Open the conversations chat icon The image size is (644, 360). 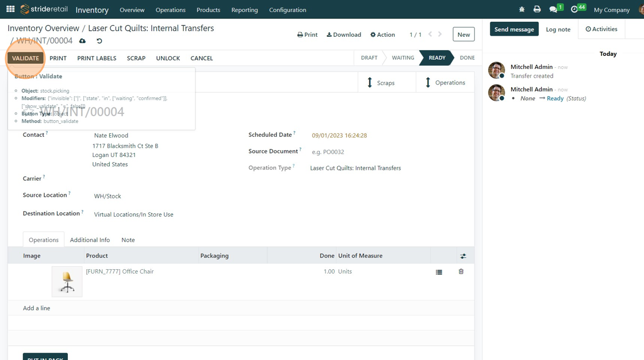click(554, 9)
